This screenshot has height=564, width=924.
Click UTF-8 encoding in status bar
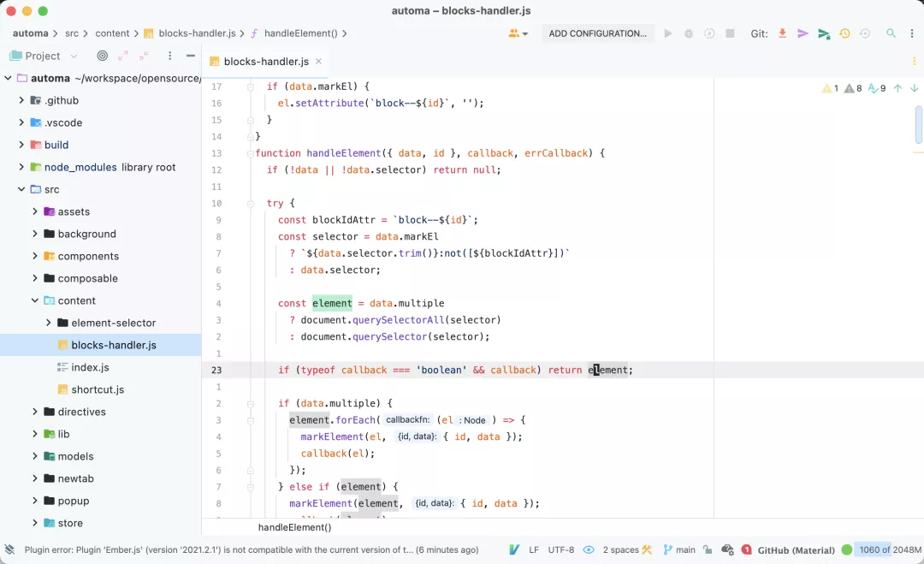[561, 549]
